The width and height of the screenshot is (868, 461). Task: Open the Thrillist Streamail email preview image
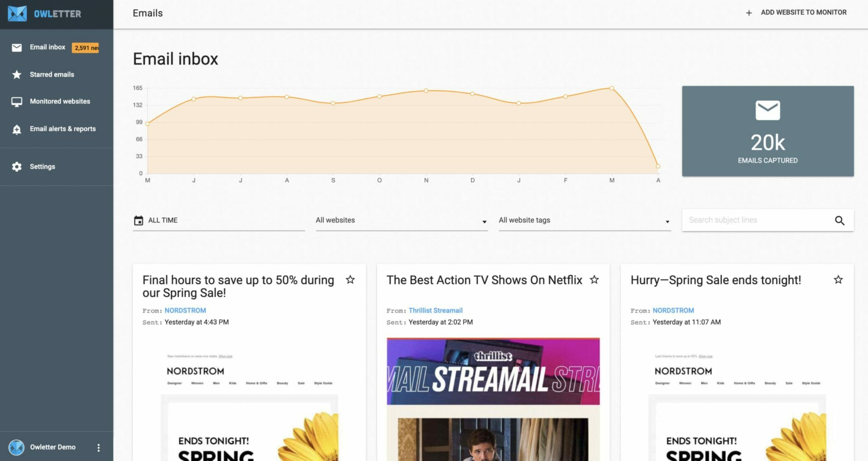tap(493, 399)
